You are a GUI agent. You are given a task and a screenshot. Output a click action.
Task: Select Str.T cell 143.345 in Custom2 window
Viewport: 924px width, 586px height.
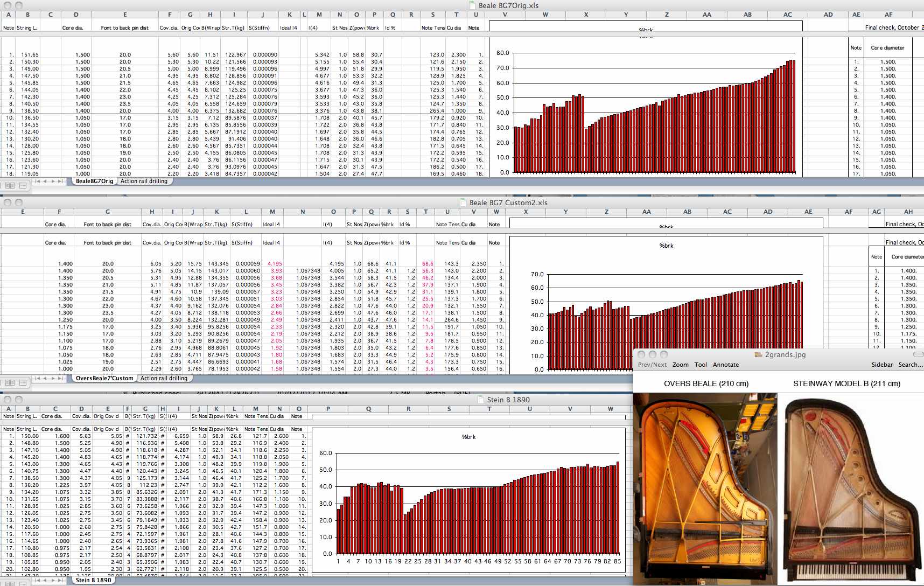pos(217,264)
